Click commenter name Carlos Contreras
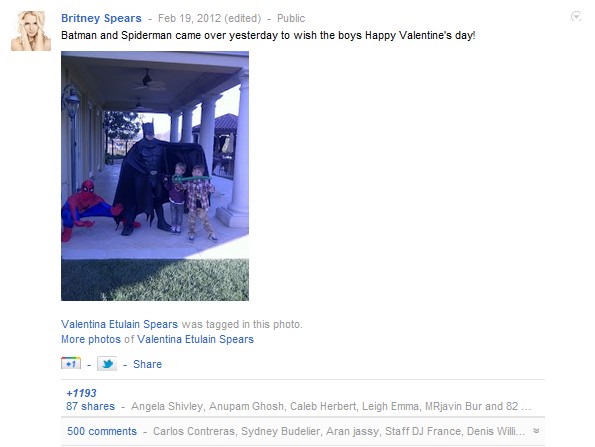 pos(194,431)
